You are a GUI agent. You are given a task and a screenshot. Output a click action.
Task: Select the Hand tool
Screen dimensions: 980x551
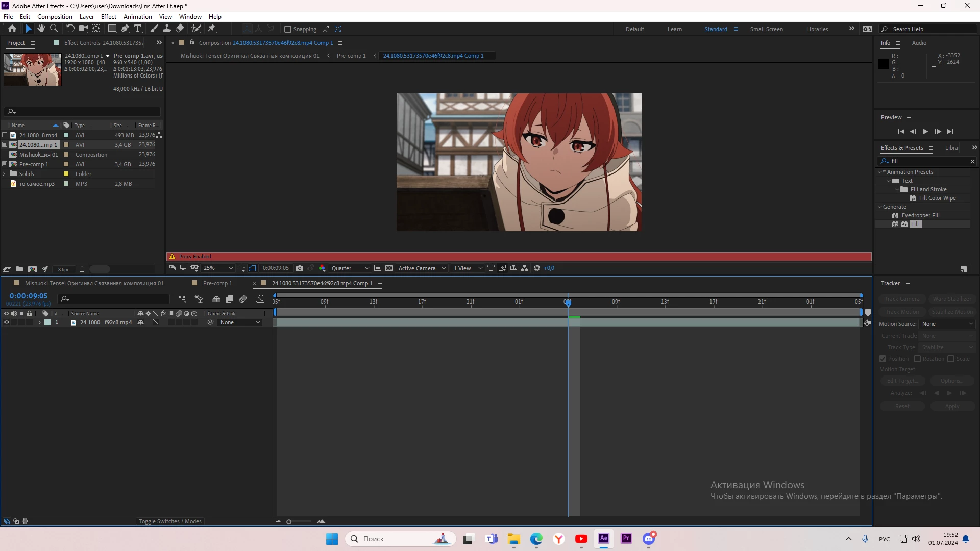[x=41, y=29]
